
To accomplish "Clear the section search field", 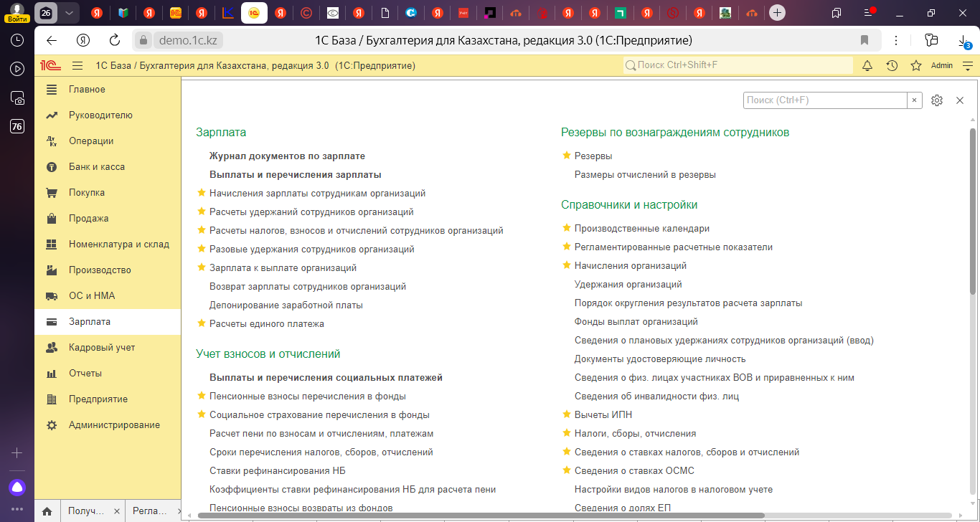I will tap(915, 100).
